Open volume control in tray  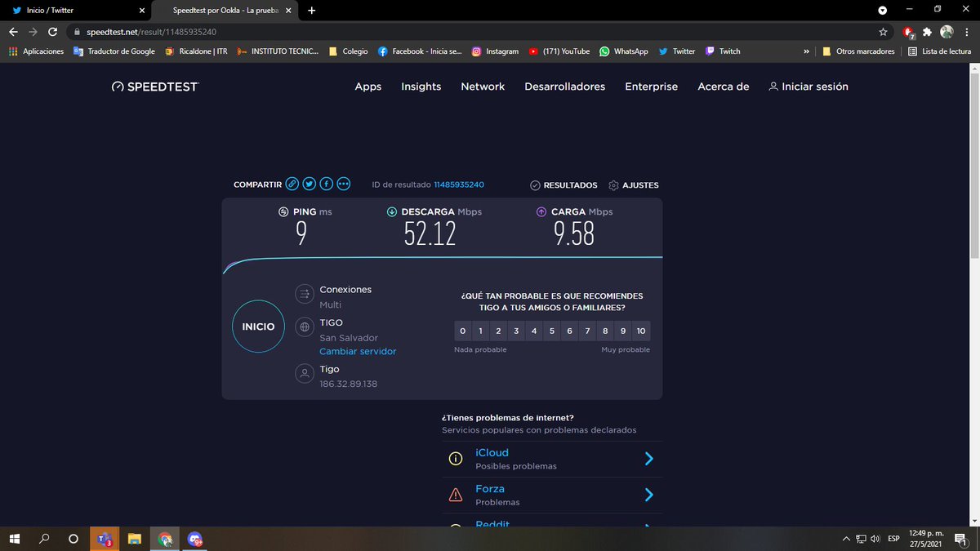pyautogui.click(x=875, y=539)
